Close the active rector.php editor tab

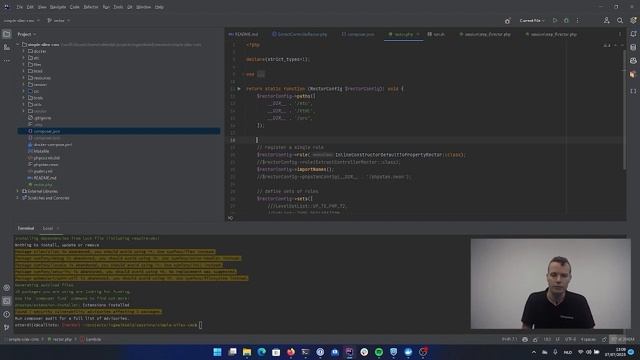(x=418, y=34)
